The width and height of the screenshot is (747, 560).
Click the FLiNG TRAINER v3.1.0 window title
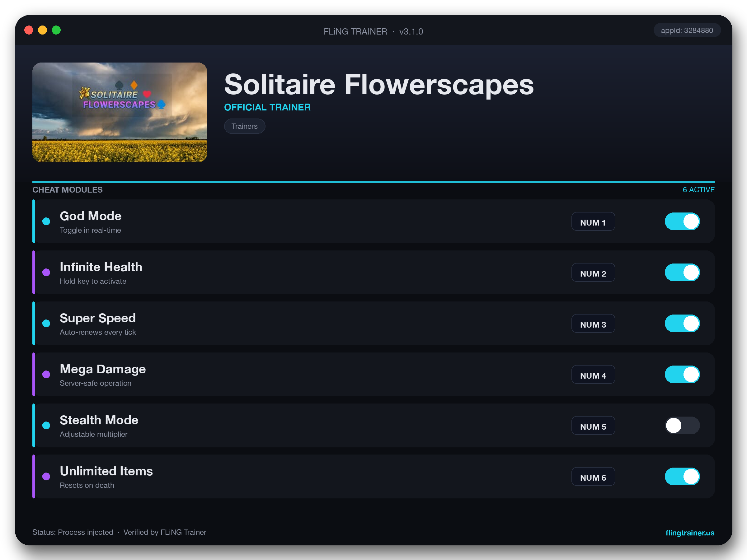click(x=373, y=31)
